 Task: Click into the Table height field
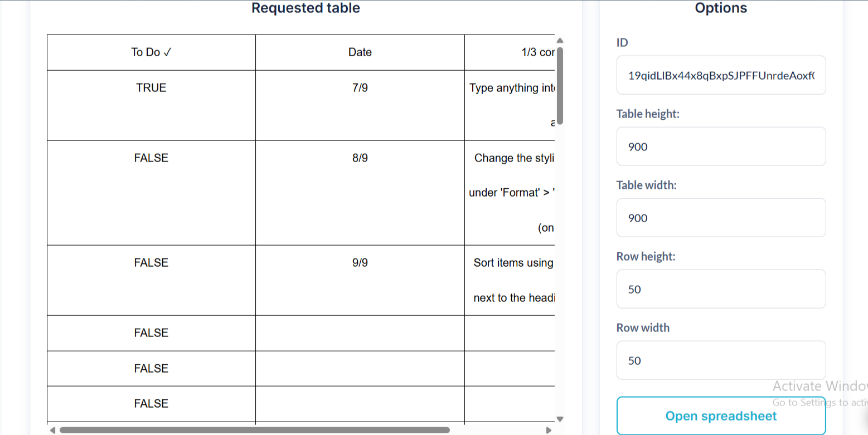[721, 146]
